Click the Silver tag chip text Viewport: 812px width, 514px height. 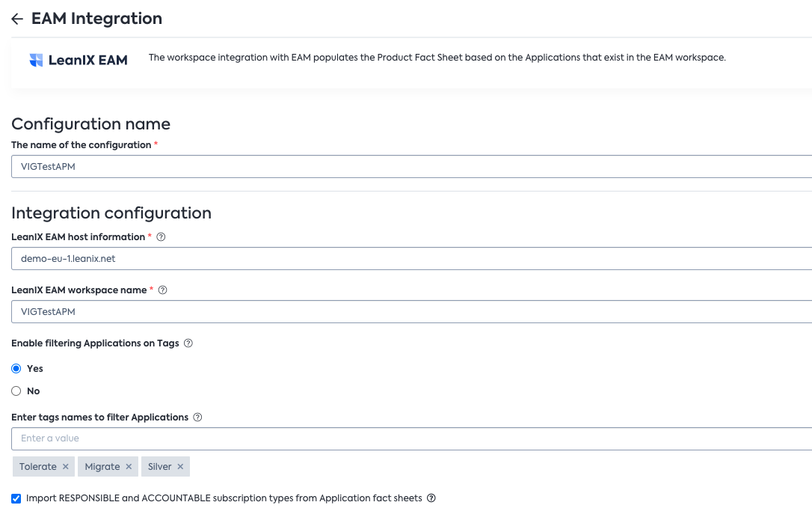coord(159,466)
